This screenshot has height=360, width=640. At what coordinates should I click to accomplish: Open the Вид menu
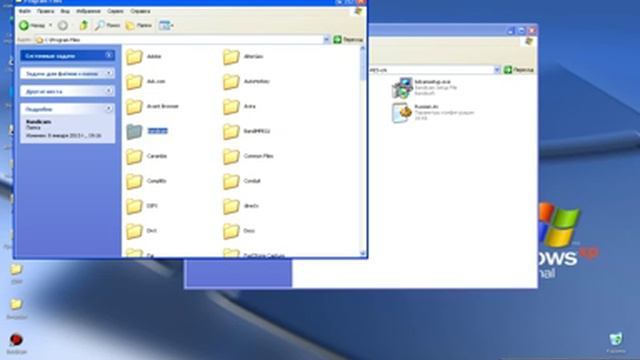point(65,11)
